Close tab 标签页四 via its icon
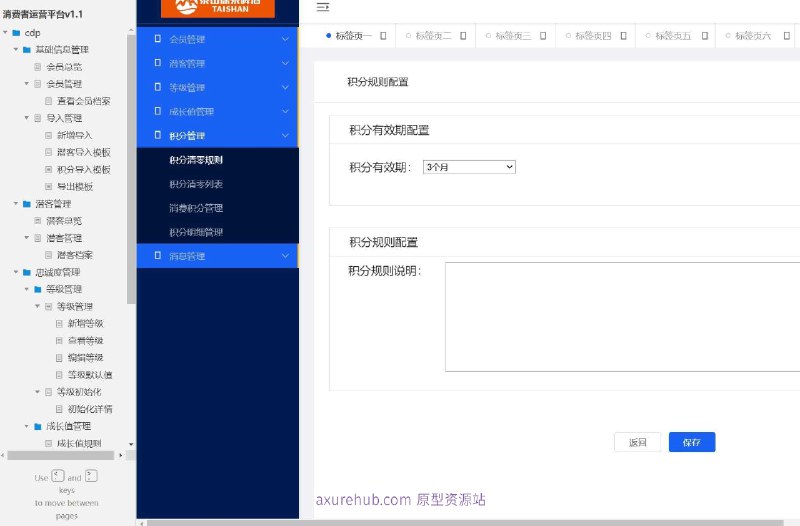 pyautogui.click(x=623, y=36)
